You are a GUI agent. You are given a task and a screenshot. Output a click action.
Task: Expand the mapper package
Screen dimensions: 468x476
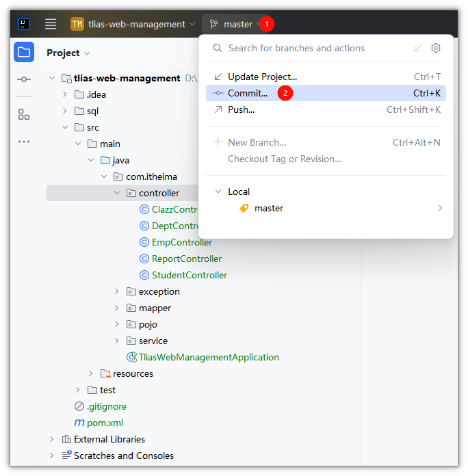pos(116,308)
